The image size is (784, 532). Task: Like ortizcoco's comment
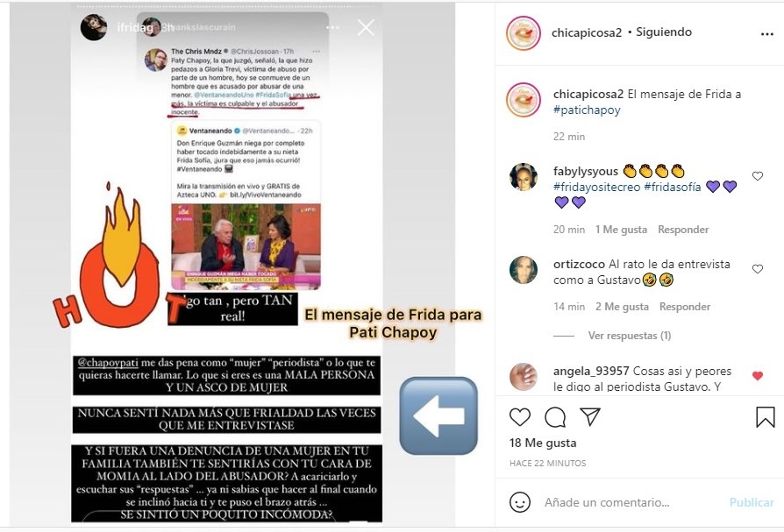(758, 269)
